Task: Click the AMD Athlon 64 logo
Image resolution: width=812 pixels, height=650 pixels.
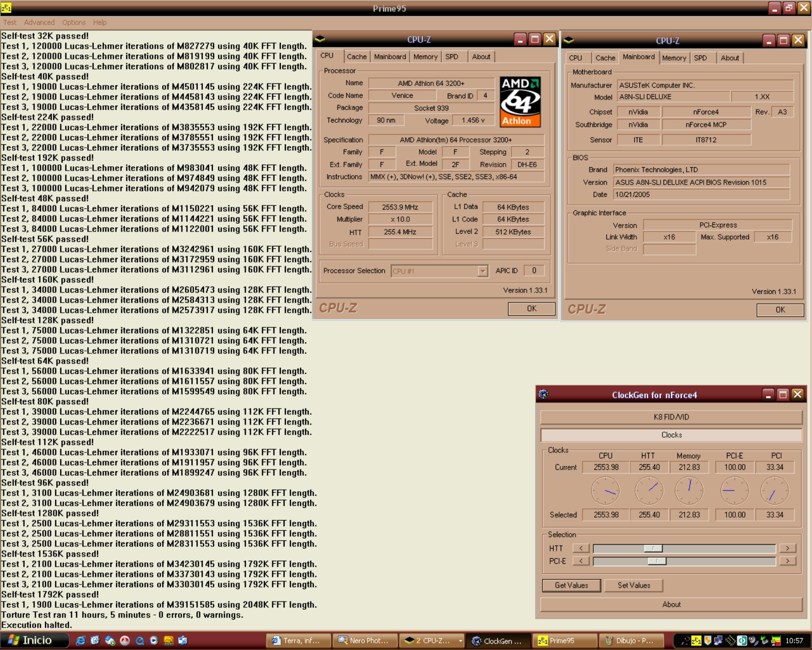Action: (520, 102)
